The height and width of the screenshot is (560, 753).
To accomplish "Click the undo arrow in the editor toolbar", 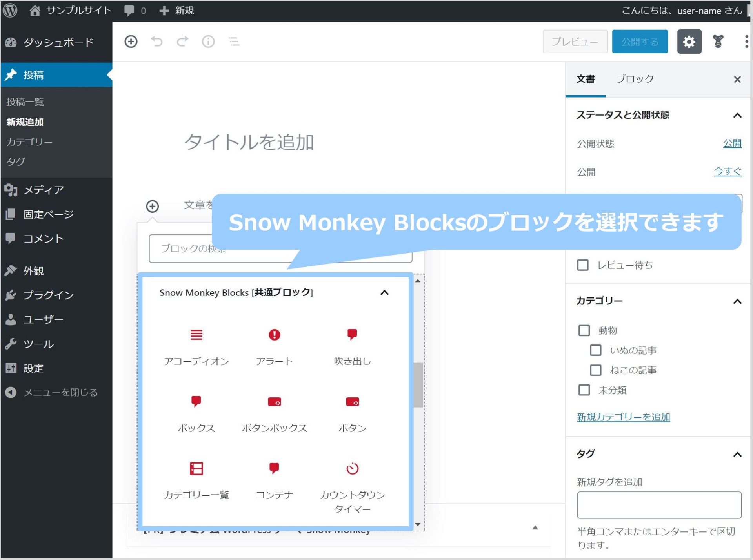I will click(157, 42).
